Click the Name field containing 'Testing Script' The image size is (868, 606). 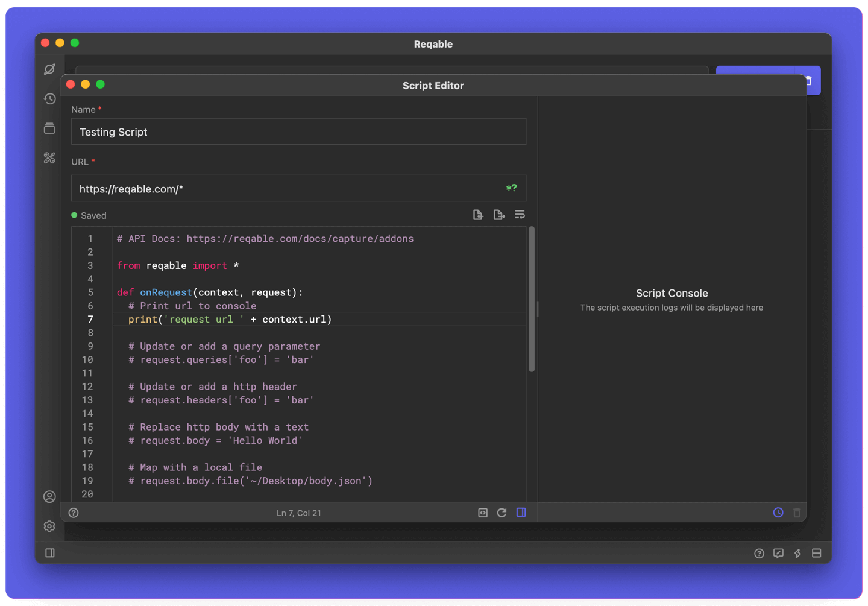click(x=298, y=131)
